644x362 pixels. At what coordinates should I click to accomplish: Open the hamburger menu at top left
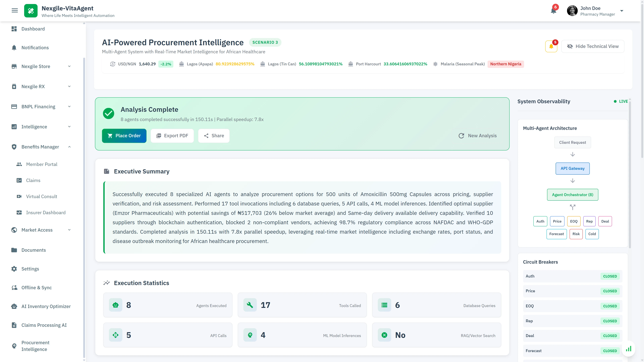point(14,11)
